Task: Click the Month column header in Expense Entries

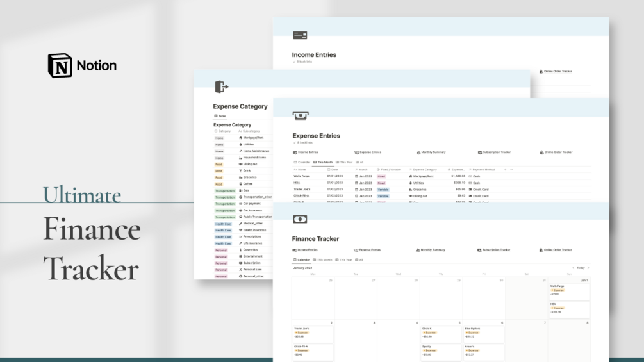Action: [361, 170]
